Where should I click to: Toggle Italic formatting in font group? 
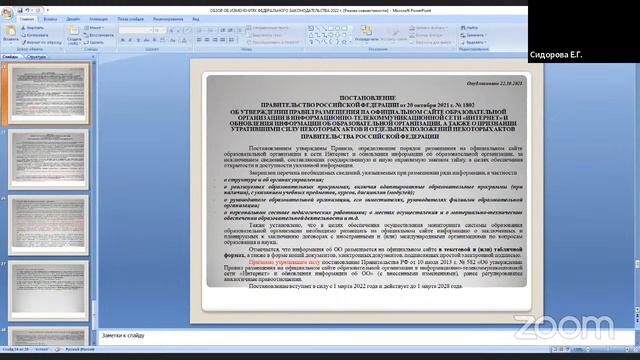(130, 40)
